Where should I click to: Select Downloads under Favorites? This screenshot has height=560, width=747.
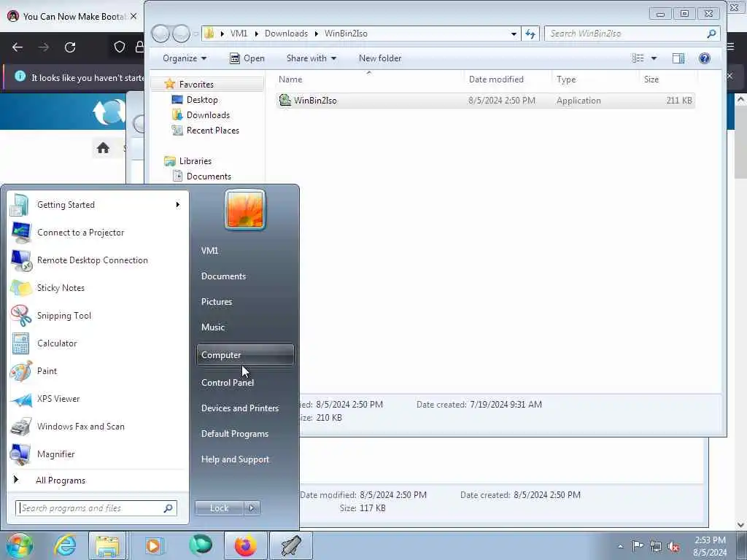[208, 114]
